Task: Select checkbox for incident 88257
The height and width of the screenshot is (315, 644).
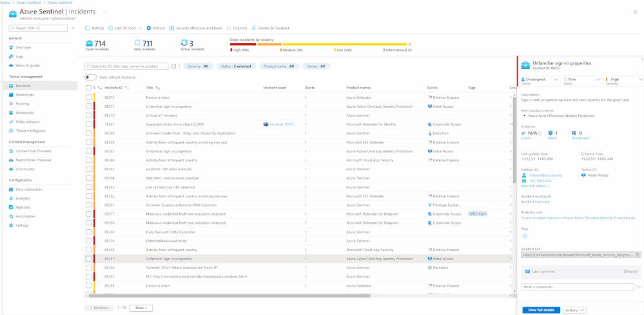Action: point(89,259)
